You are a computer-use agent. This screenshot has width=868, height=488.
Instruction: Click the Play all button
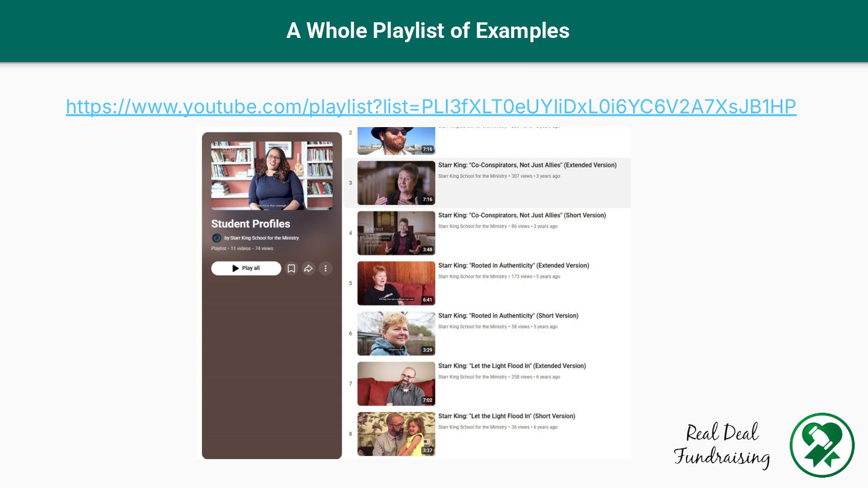coord(246,268)
